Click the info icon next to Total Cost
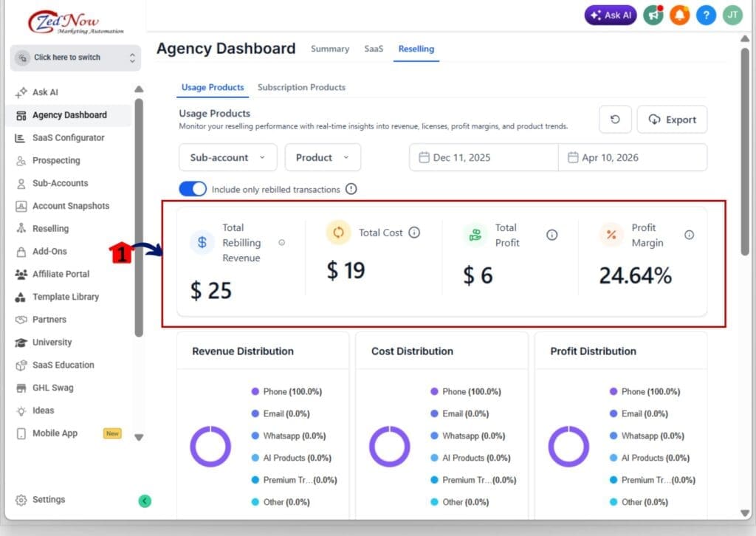This screenshot has width=756, height=536. (414, 233)
